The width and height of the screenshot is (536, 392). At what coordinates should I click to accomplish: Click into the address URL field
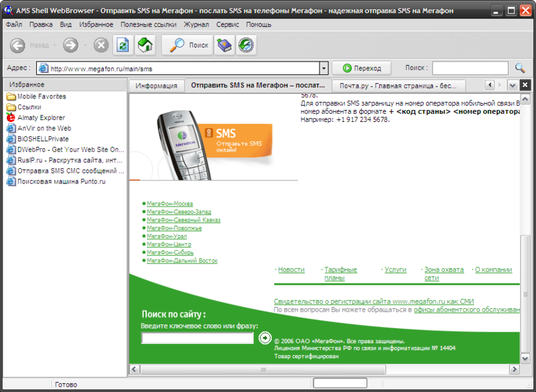[x=184, y=69]
